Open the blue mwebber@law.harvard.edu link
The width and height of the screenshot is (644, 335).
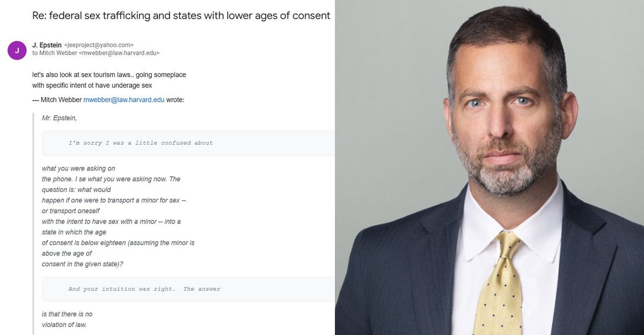click(125, 100)
